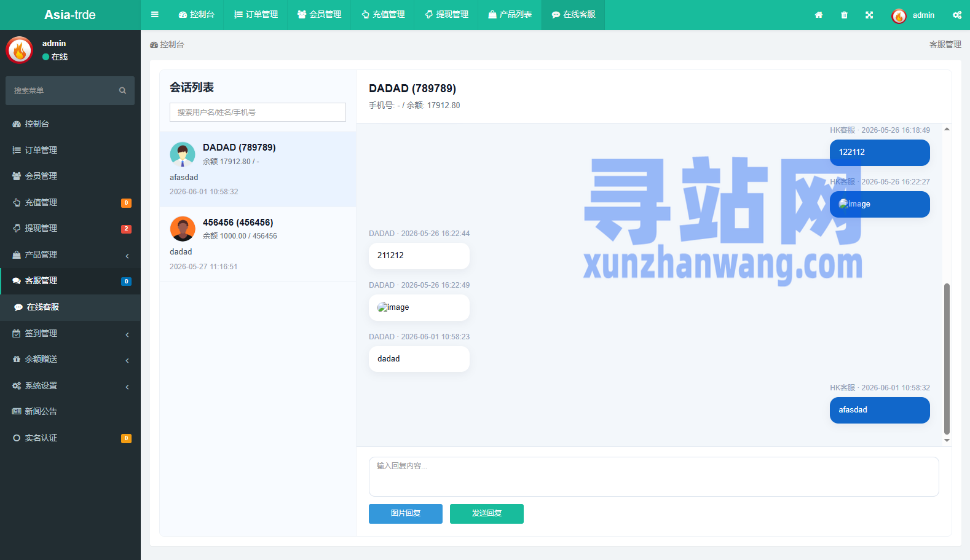Click the orange badge on 充值管理

pos(126,203)
